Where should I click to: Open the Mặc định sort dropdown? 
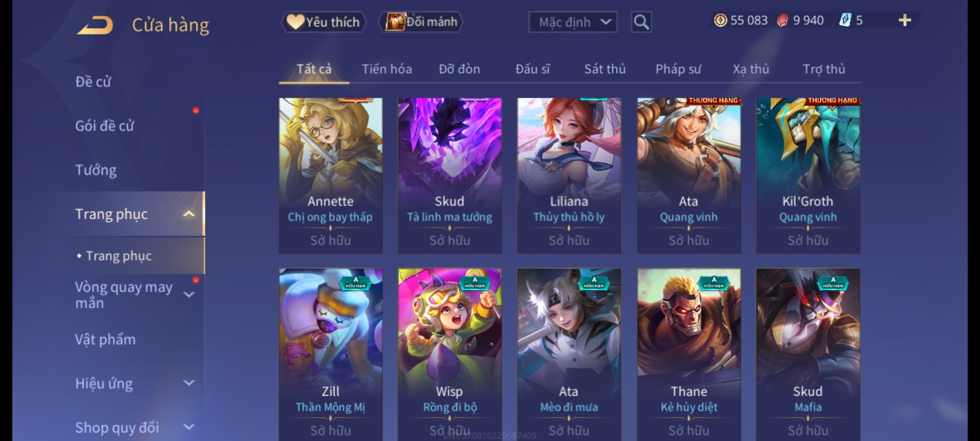point(573,22)
